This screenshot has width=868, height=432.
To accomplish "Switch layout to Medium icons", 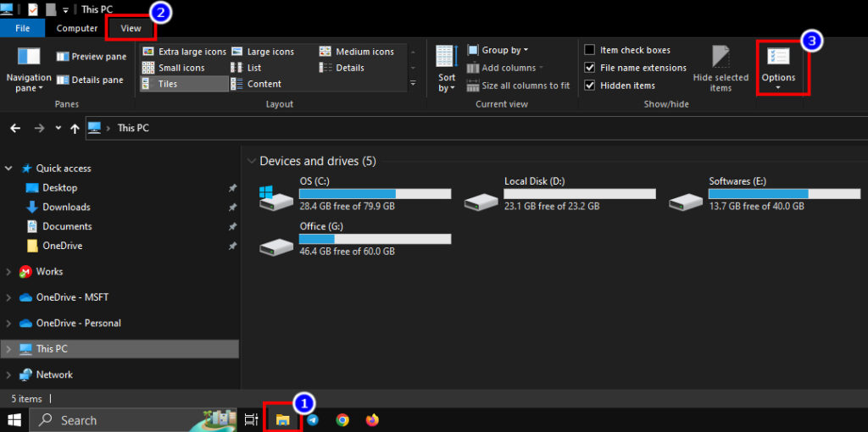I will (x=357, y=52).
